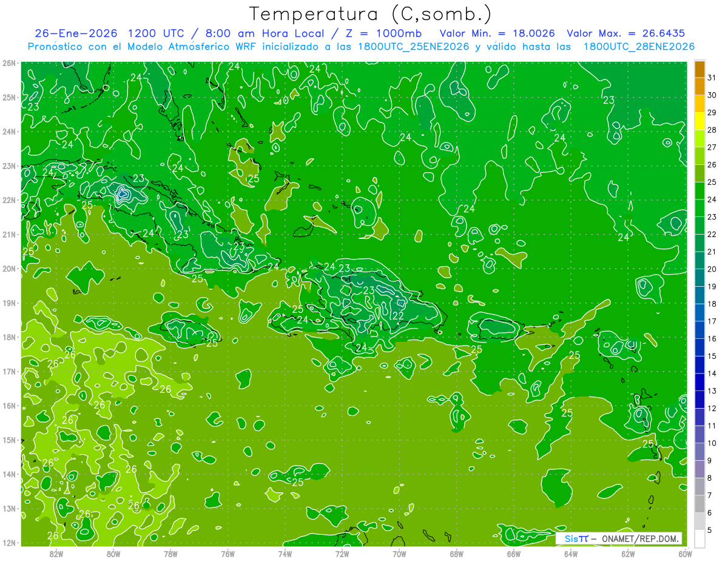
Task: Click the color scale label "18"
Action: 712,304
